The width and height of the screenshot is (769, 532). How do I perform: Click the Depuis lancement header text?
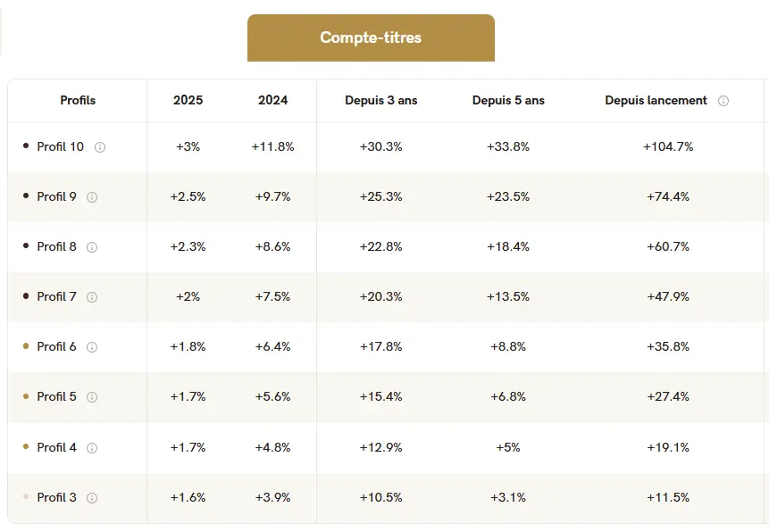[x=656, y=101]
